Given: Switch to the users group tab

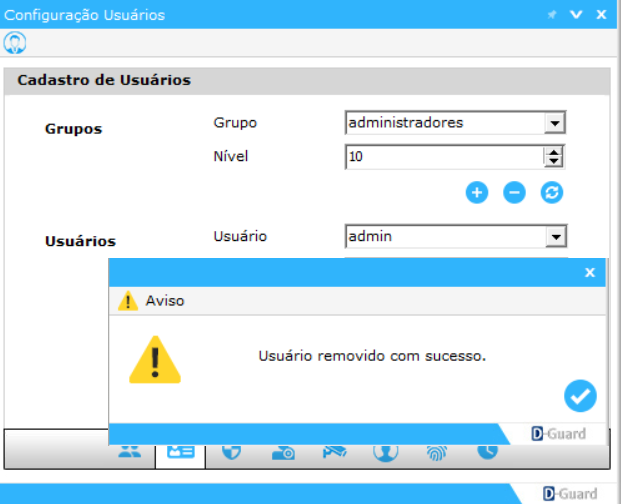Looking at the screenshot, I should point(130,452).
